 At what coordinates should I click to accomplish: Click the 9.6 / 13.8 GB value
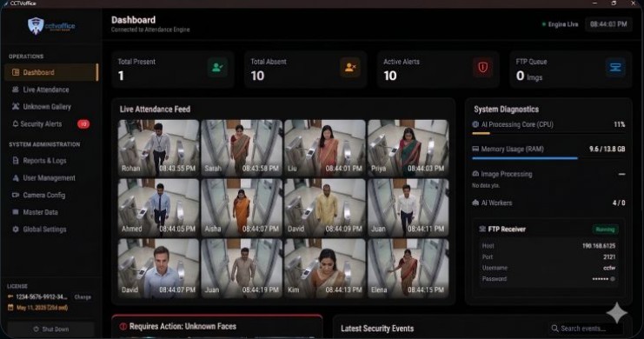(x=607, y=149)
